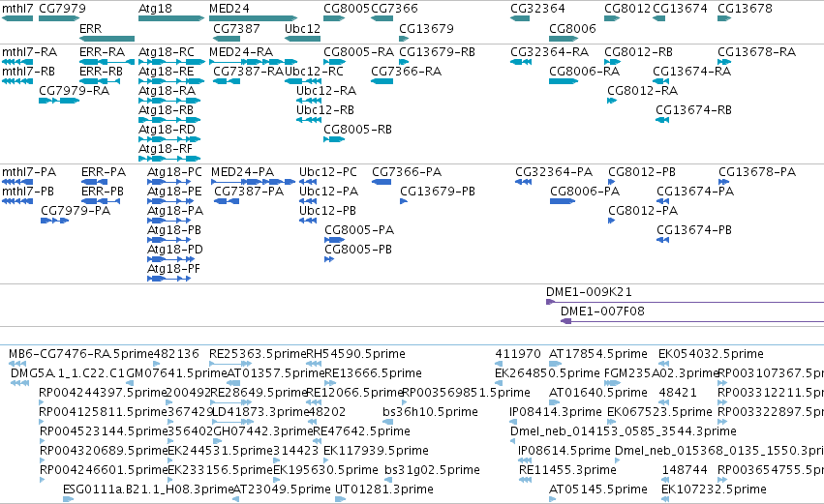Click EST UT01281.3prime
Screen dimensions: 824x504
(x=384, y=489)
